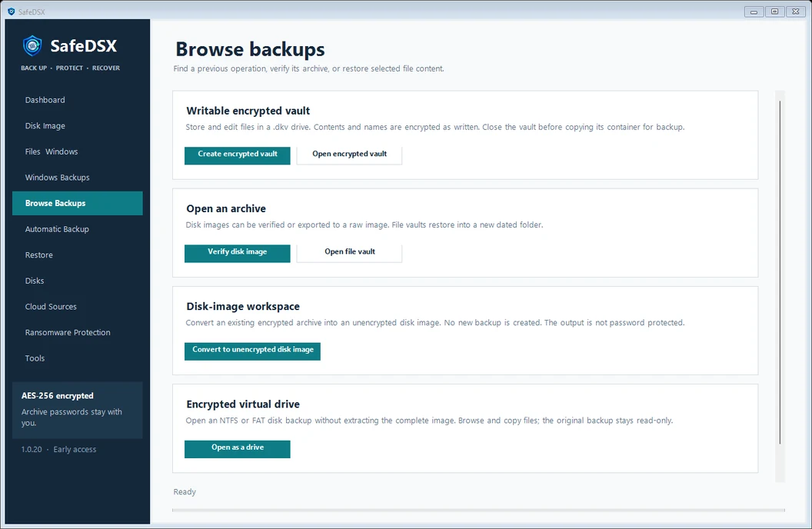This screenshot has height=529, width=812.
Task: Click the SafeDSX title bar app icon
Action: [11, 12]
